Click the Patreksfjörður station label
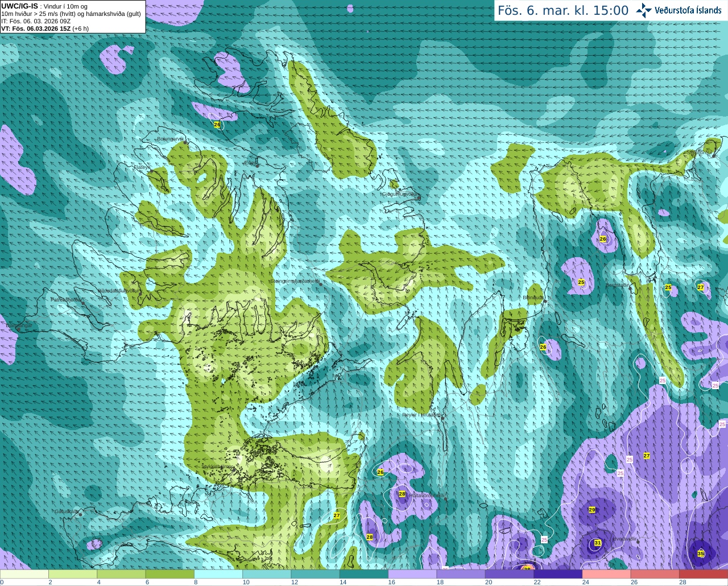The width and height of the screenshot is (728, 586). coord(67,299)
